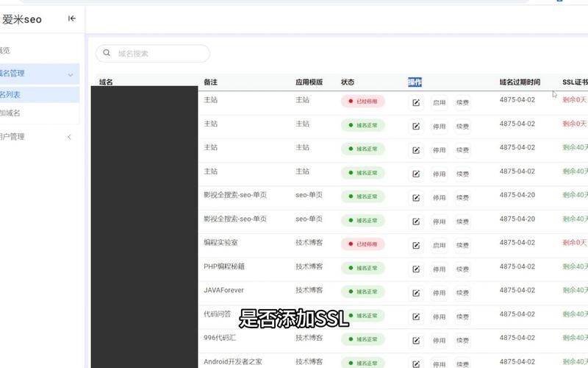This screenshot has width=588, height=368.
Task: Edit the 代码问答 row
Action: (416, 316)
